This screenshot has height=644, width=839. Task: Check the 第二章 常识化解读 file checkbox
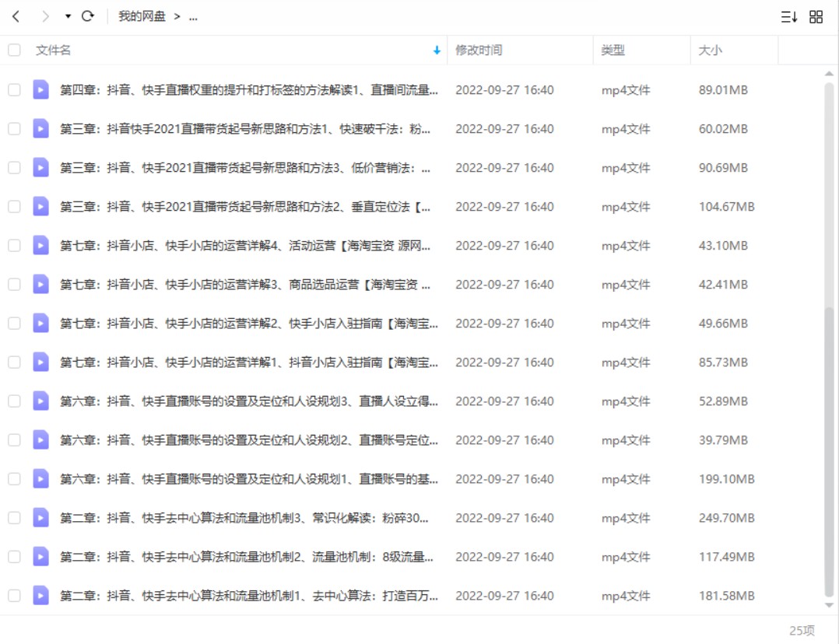click(15, 518)
